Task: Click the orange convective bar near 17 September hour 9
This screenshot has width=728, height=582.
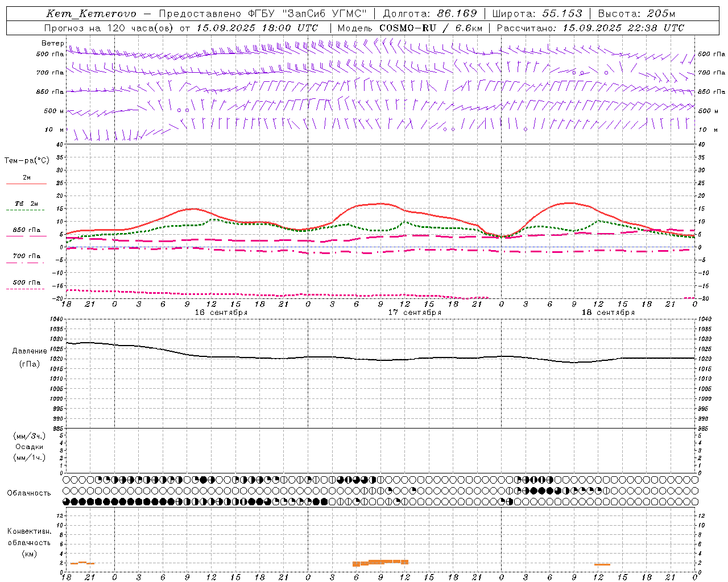Action: click(380, 562)
